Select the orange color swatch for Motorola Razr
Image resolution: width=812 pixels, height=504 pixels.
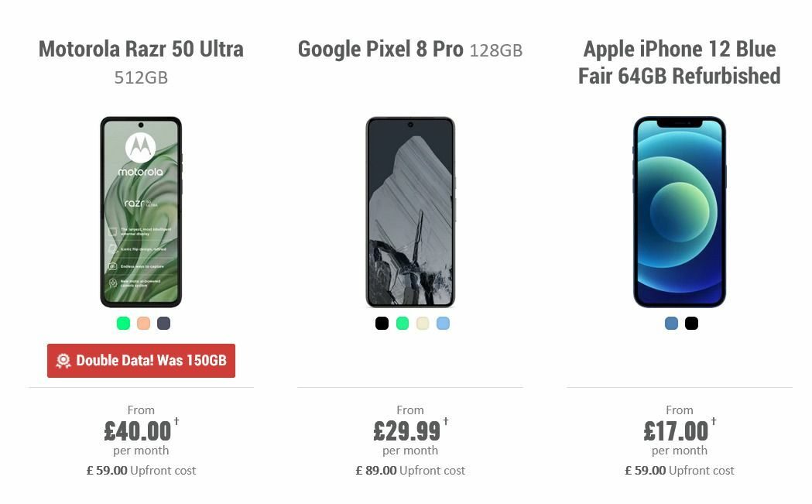[142, 323]
